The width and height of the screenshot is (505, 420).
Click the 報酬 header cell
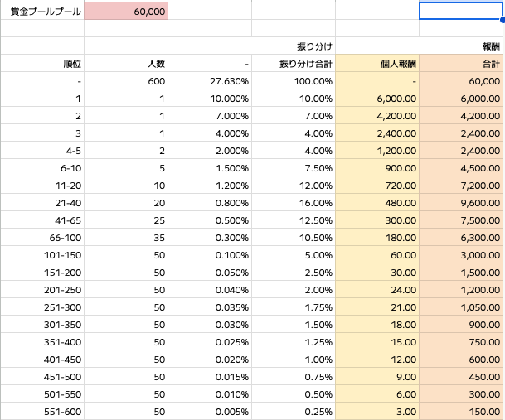[x=419, y=46]
